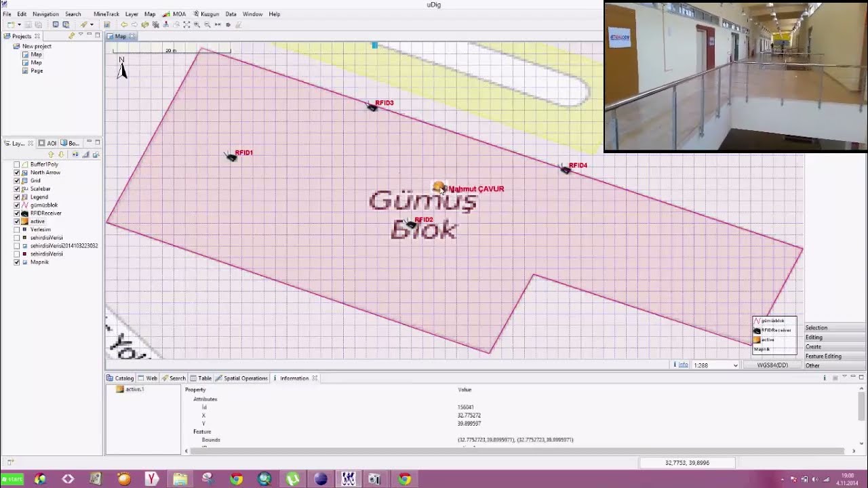
Task: Hide the gümüsblok layer
Action: click(x=17, y=205)
